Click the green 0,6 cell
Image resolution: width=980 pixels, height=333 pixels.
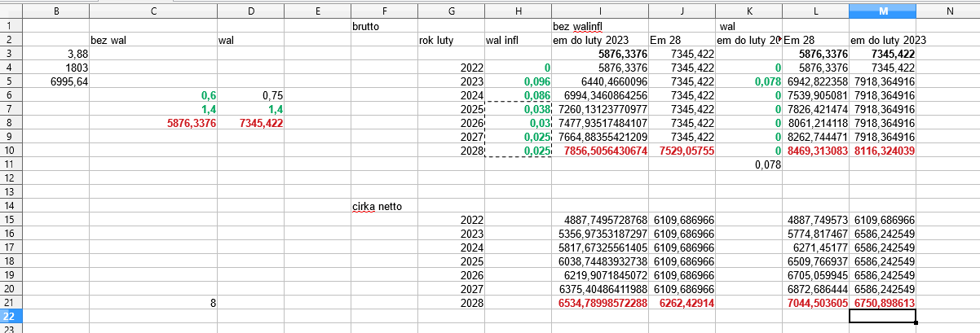[152, 95]
